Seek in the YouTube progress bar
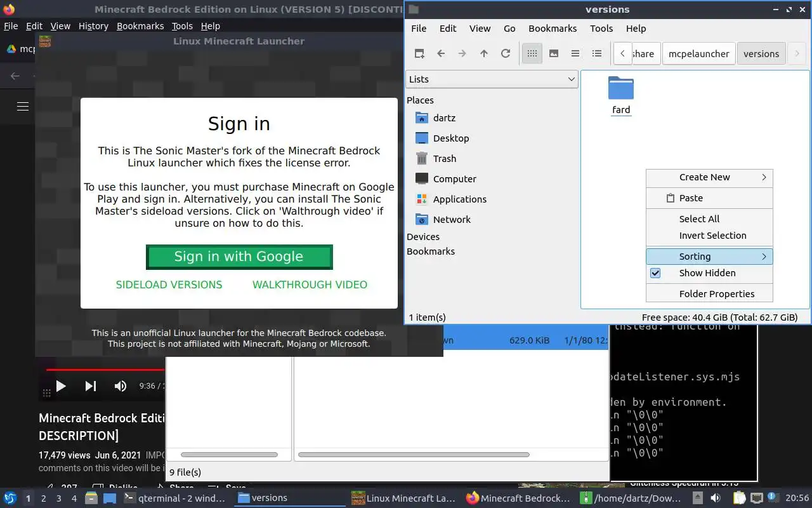This screenshot has width=812, height=508. coord(105,370)
